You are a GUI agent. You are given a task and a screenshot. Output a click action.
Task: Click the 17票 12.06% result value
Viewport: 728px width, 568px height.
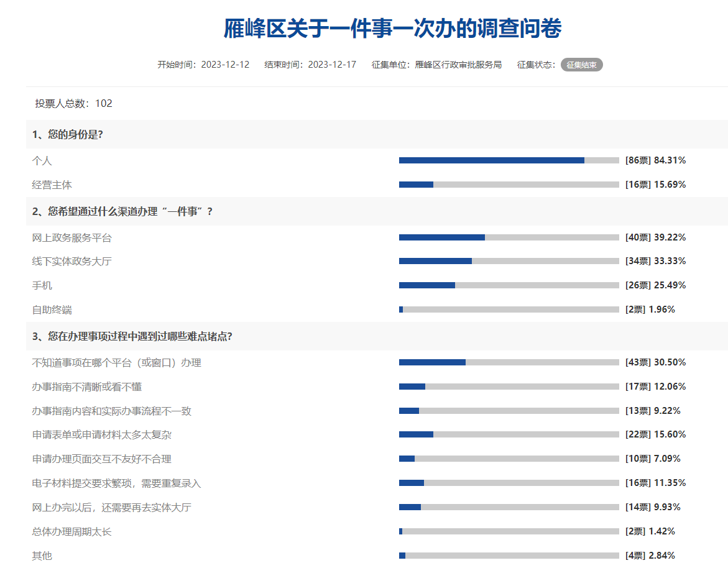655,386
